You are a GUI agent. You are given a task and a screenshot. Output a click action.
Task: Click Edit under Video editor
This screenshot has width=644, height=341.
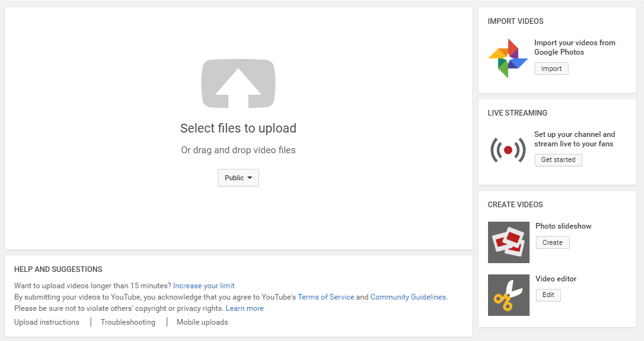(548, 295)
